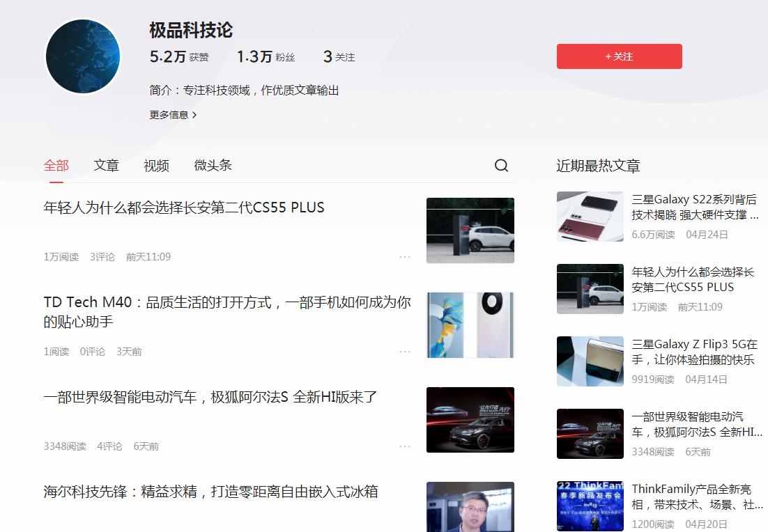Click 6.6万阅读 under the Galaxy S22 hot article
This screenshot has height=532, width=768.
coord(654,235)
